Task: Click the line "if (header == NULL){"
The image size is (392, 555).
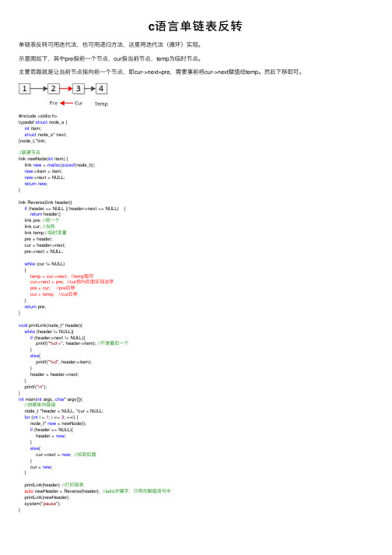Action: [x=51, y=430]
